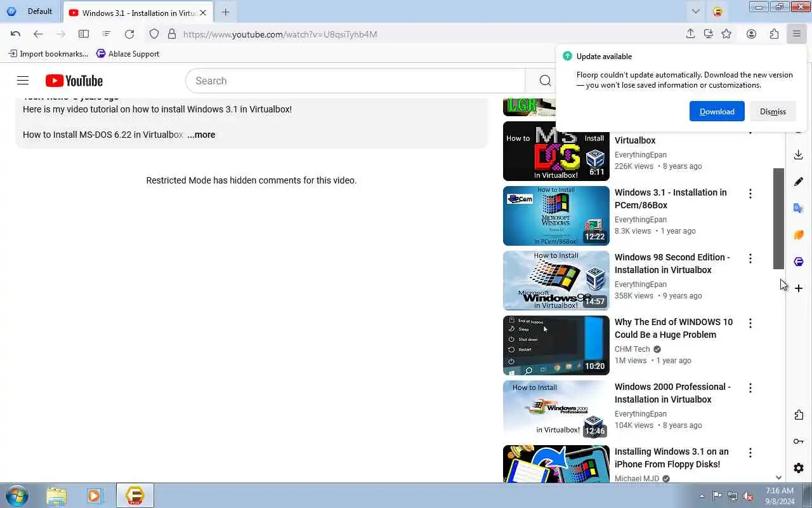
Task: Open the 10:20 CHM Tech thumbnail
Action: [x=556, y=345]
